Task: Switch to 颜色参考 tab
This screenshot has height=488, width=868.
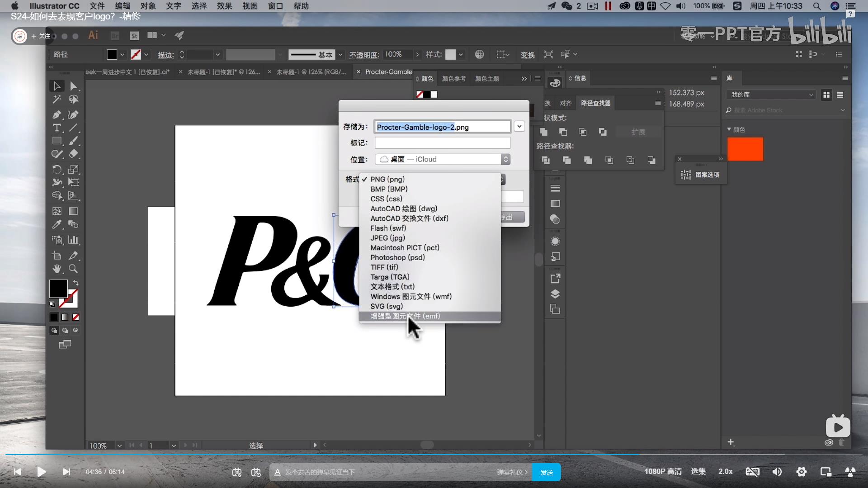Action: [x=453, y=79]
